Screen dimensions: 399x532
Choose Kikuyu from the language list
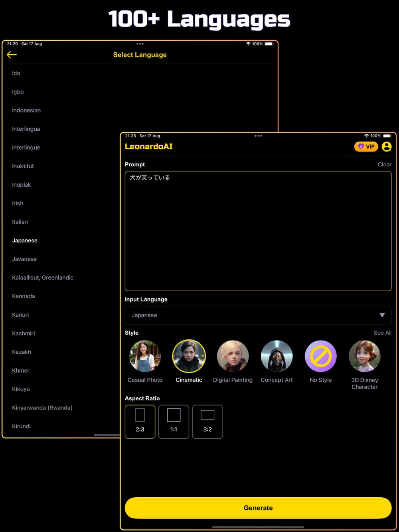pos(21,389)
